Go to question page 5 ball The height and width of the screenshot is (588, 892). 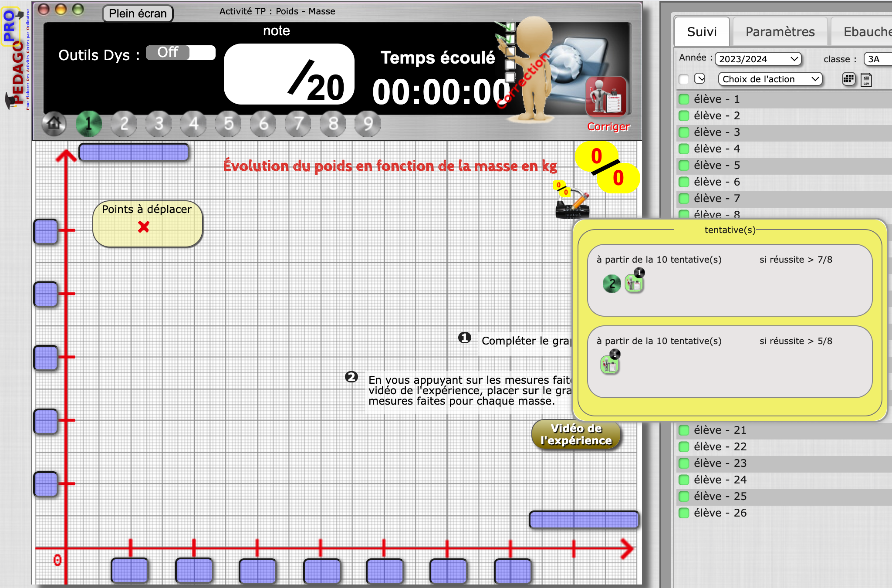coord(229,124)
